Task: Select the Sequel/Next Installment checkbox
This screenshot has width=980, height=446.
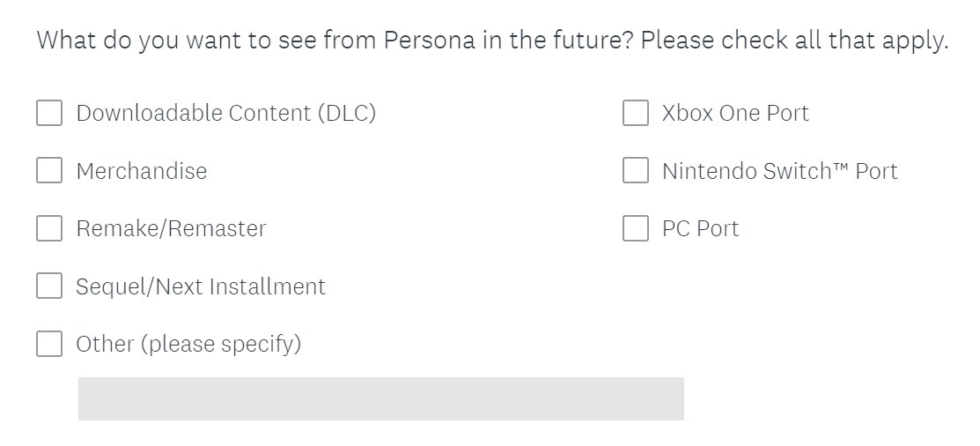Action: tap(49, 286)
